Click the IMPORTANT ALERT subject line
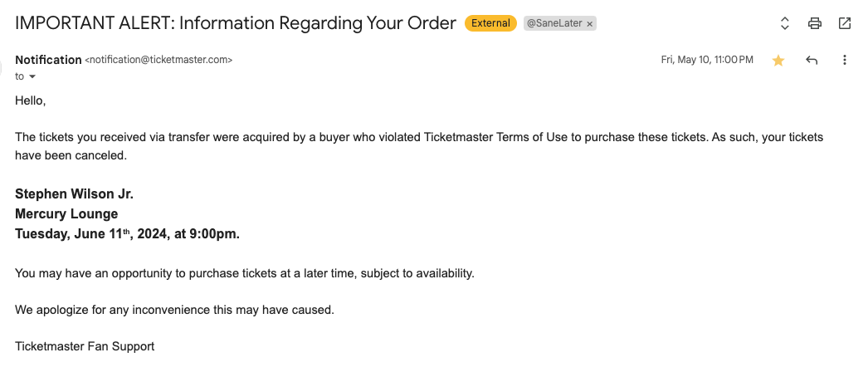 [236, 23]
